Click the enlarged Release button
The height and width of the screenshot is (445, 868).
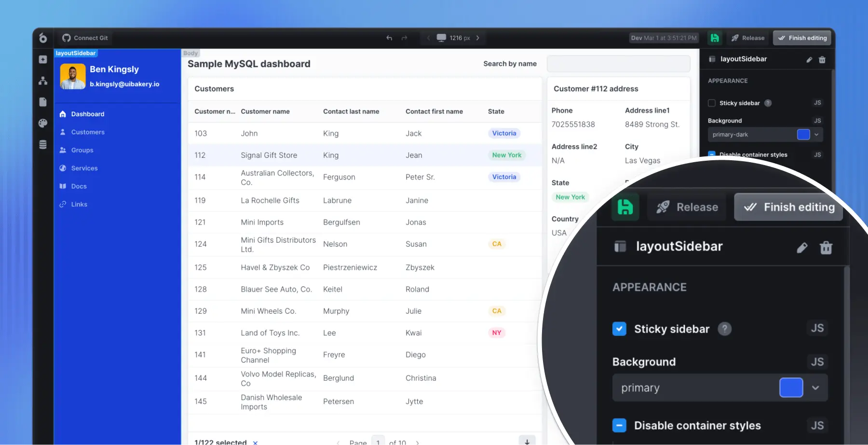click(x=687, y=207)
